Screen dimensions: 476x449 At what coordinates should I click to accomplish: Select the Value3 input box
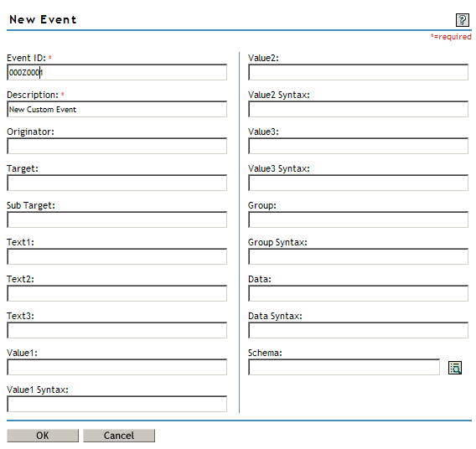[358, 146]
